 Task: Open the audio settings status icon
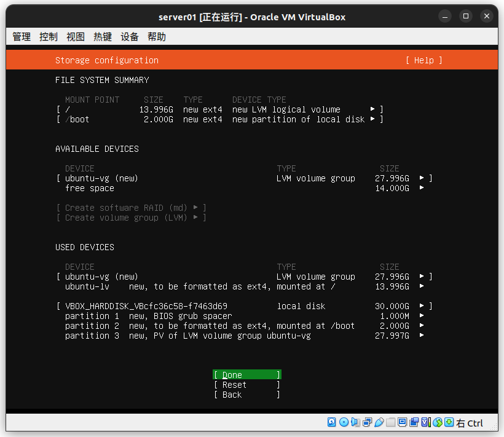355,422
